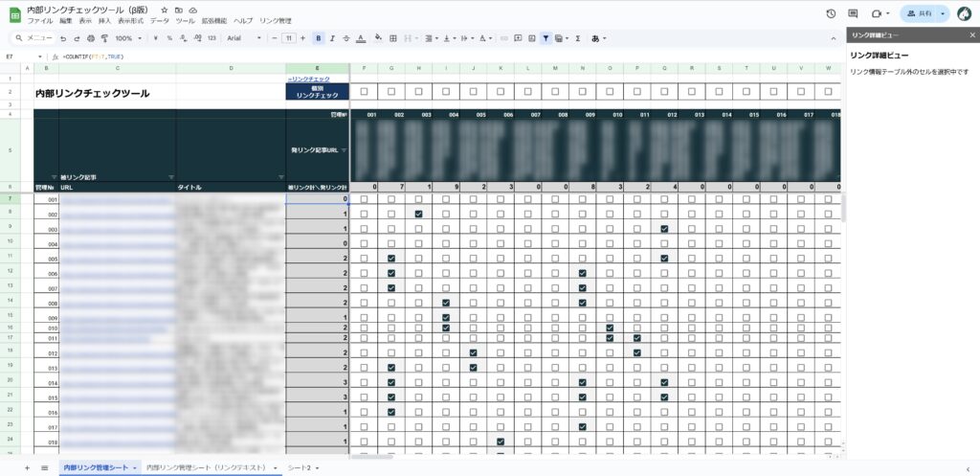980x476 pixels.
Task: Switch to the シート2 tab
Action: click(x=302, y=467)
